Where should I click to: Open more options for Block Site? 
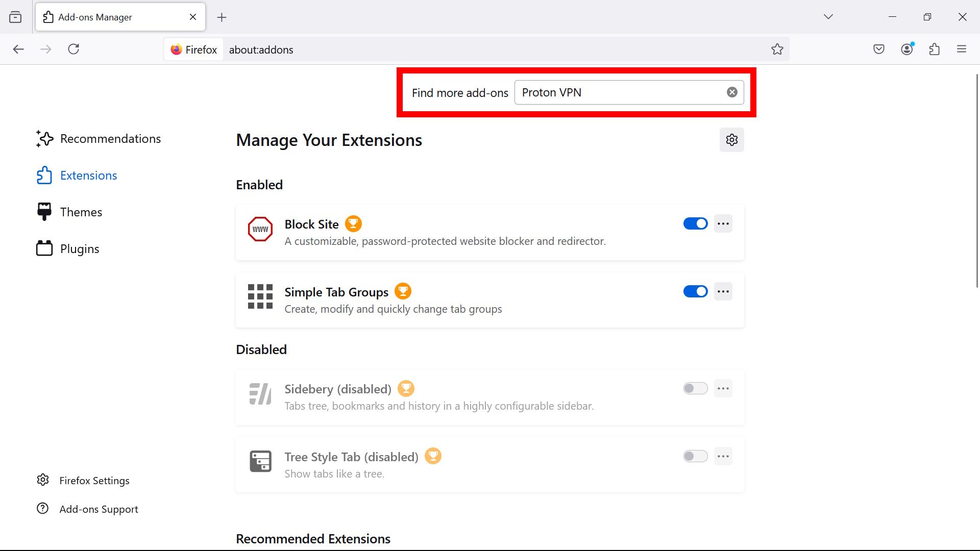pyautogui.click(x=723, y=223)
